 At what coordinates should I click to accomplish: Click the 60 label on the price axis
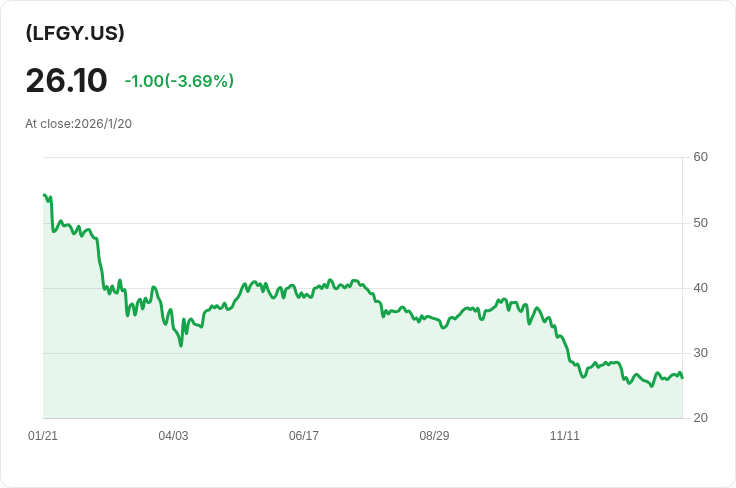pyautogui.click(x=700, y=157)
